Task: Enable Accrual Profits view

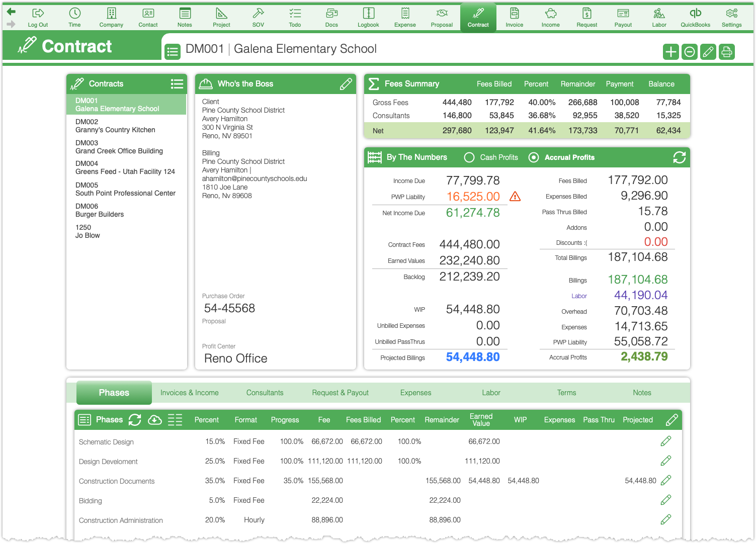Action: (534, 157)
